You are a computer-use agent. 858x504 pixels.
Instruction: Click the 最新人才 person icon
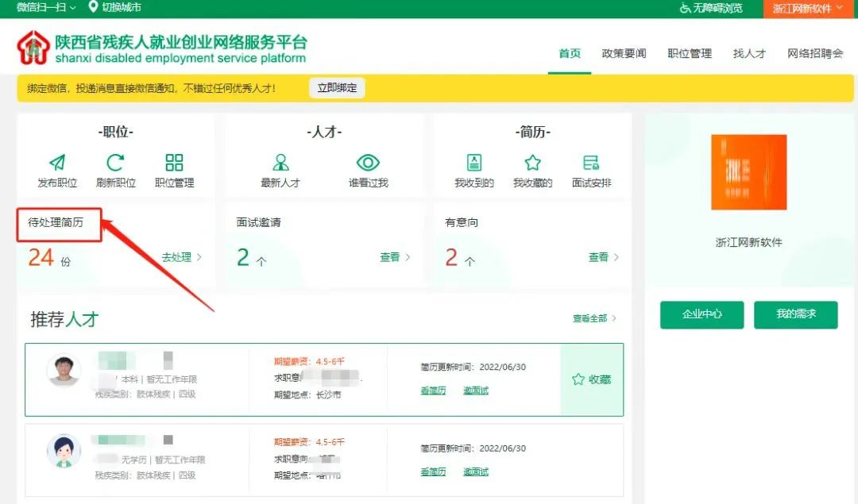coord(282,163)
